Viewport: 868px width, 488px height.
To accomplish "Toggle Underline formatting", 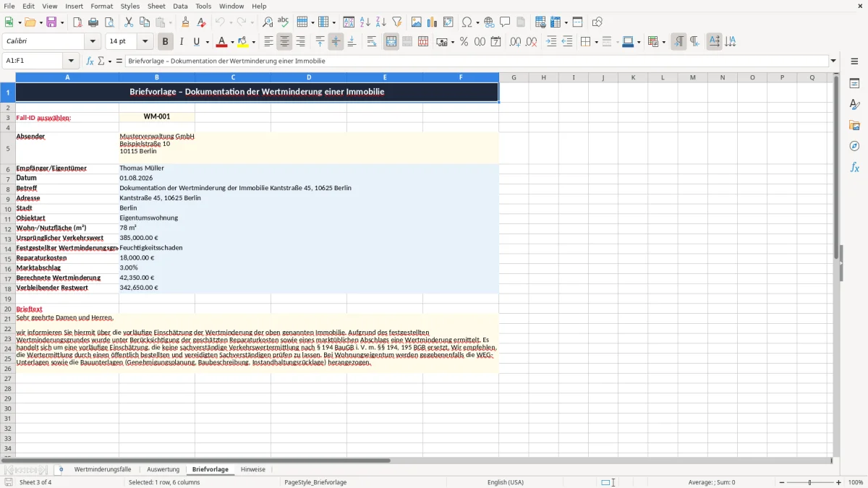I will (x=197, y=42).
